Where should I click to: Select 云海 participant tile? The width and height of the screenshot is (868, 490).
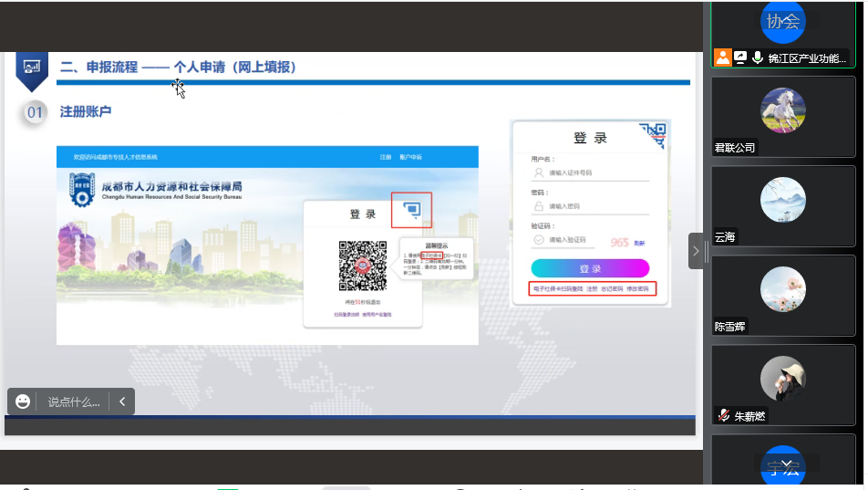coord(782,206)
